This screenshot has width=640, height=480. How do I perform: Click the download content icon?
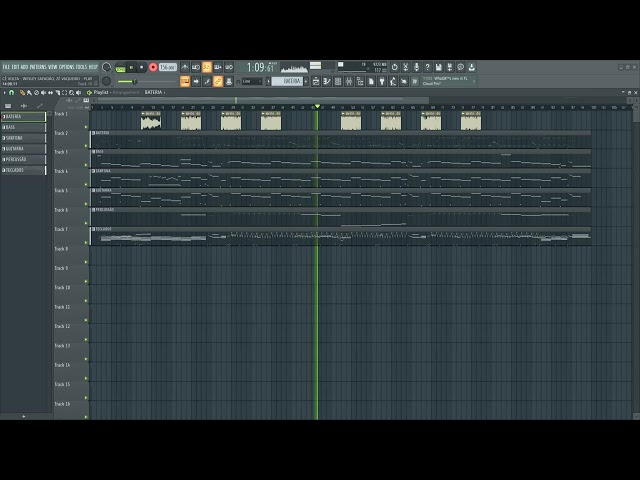472,67
